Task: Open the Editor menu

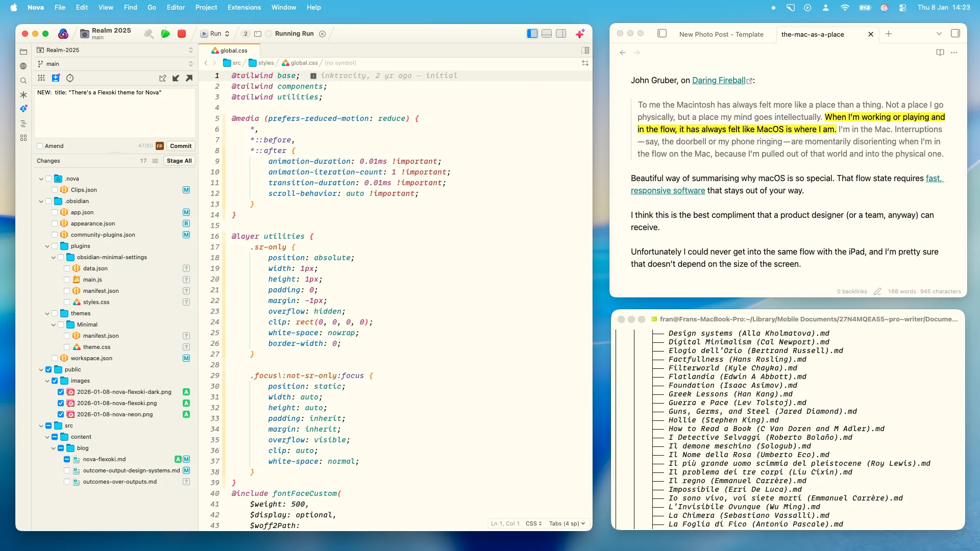Action: click(x=176, y=7)
